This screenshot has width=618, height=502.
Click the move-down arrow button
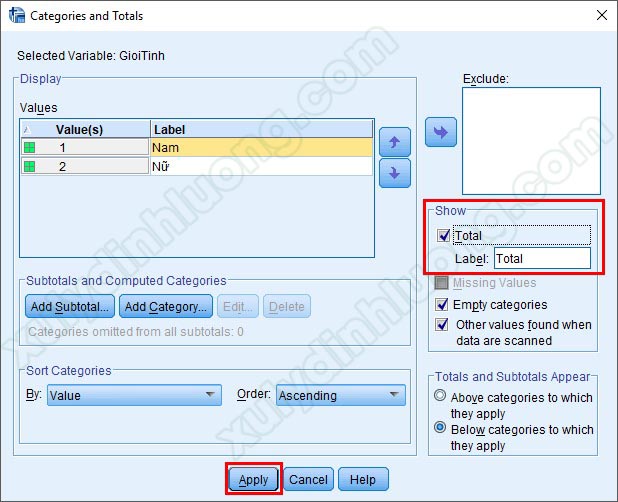tap(395, 173)
